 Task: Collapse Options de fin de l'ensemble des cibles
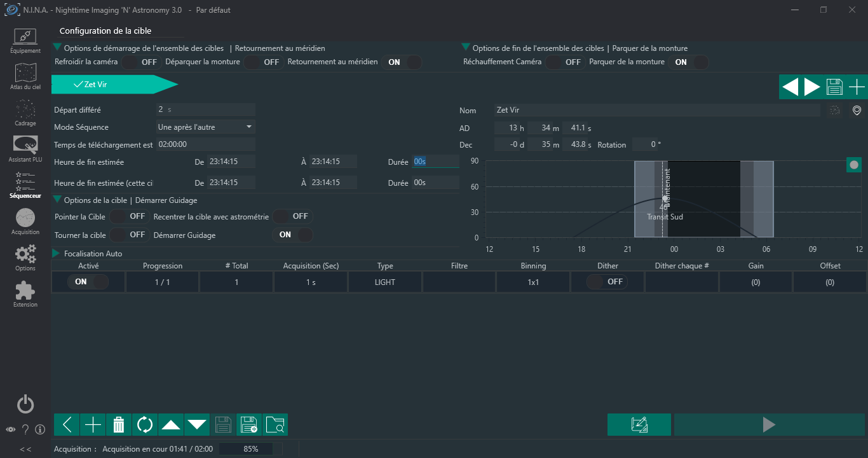pyautogui.click(x=466, y=47)
